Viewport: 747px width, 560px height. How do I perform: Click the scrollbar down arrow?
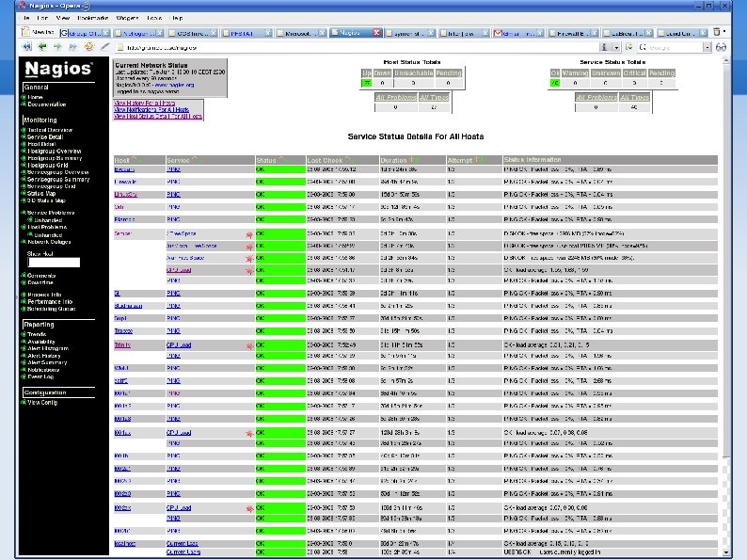(725, 552)
